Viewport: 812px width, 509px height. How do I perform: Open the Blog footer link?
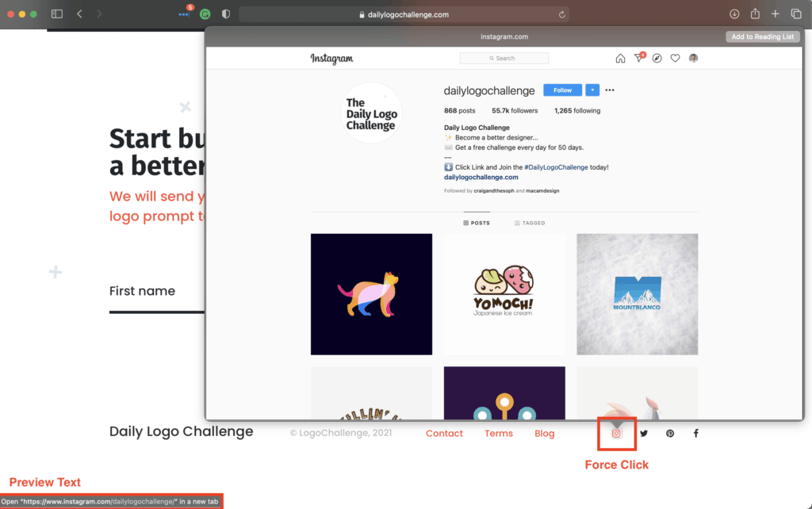544,434
